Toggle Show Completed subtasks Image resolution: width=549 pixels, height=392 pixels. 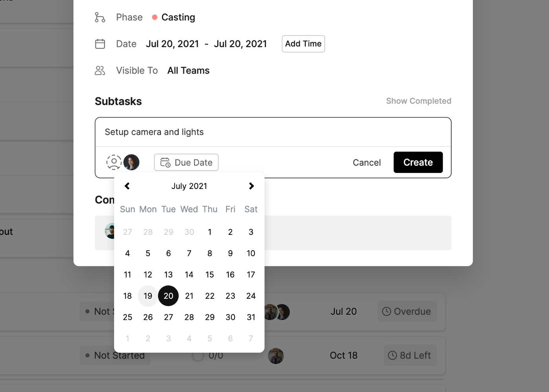tap(418, 101)
